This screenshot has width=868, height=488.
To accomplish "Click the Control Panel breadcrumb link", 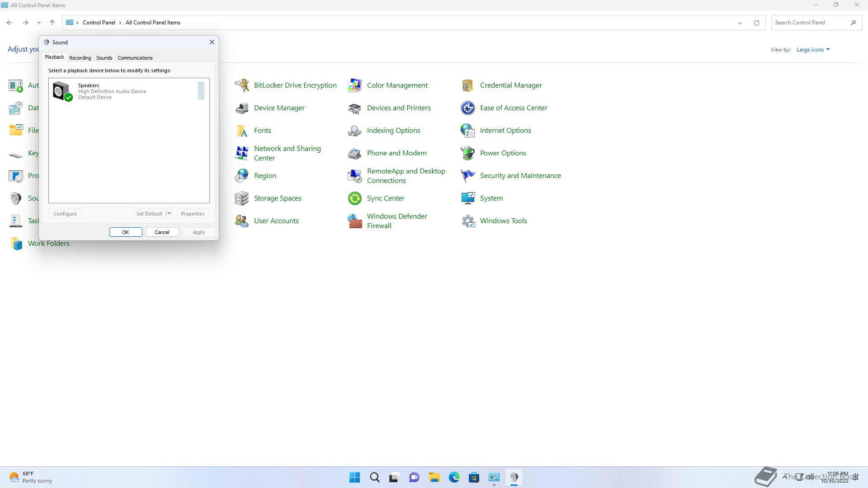I will pyautogui.click(x=99, y=23).
